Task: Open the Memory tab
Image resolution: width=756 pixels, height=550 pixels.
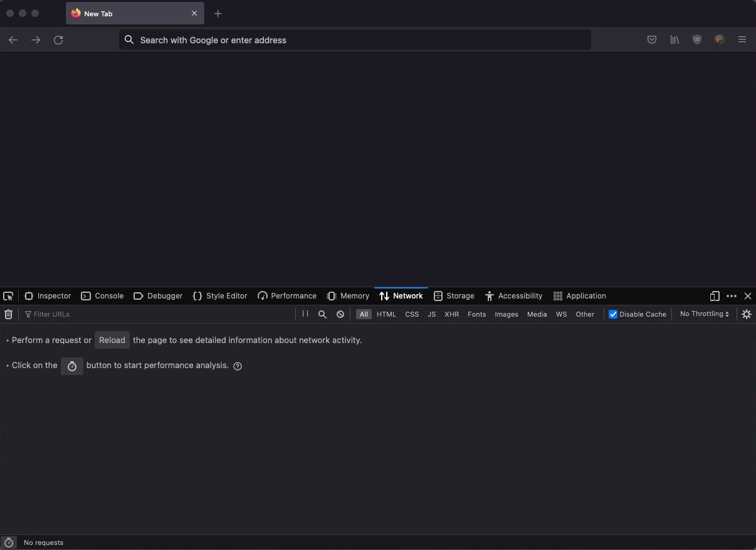Action: (348, 296)
